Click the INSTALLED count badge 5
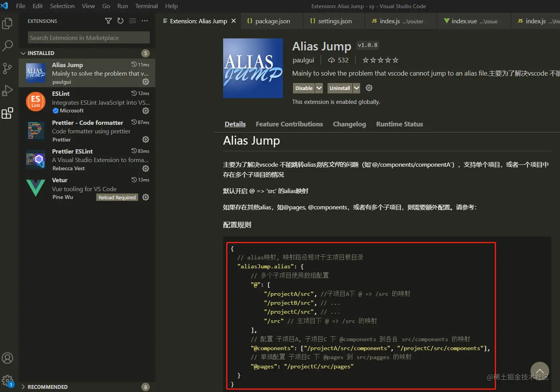 tap(146, 53)
